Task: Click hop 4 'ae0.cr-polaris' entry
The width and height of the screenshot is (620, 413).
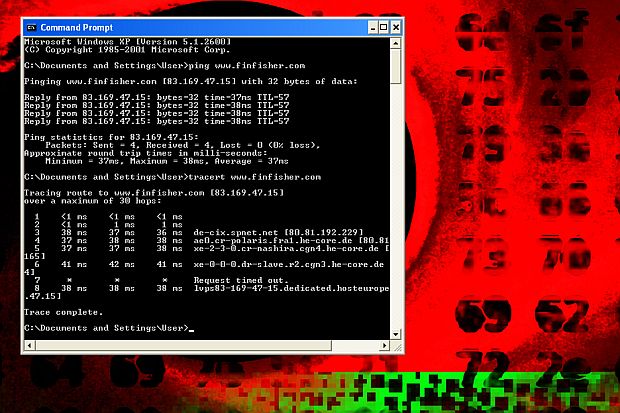Action: tap(212, 241)
